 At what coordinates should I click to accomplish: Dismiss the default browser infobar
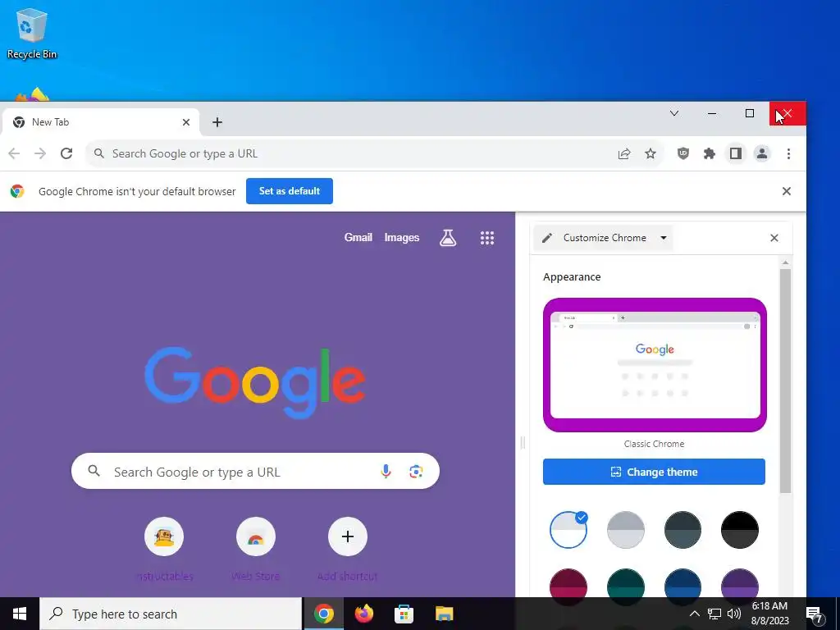pos(787,191)
